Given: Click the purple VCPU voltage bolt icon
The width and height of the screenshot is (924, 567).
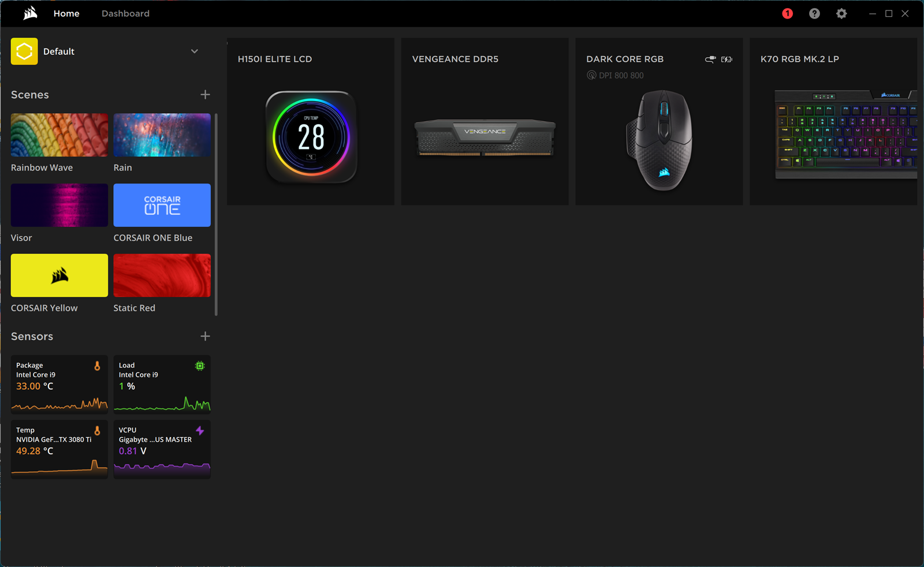Looking at the screenshot, I should (x=200, y=431).
